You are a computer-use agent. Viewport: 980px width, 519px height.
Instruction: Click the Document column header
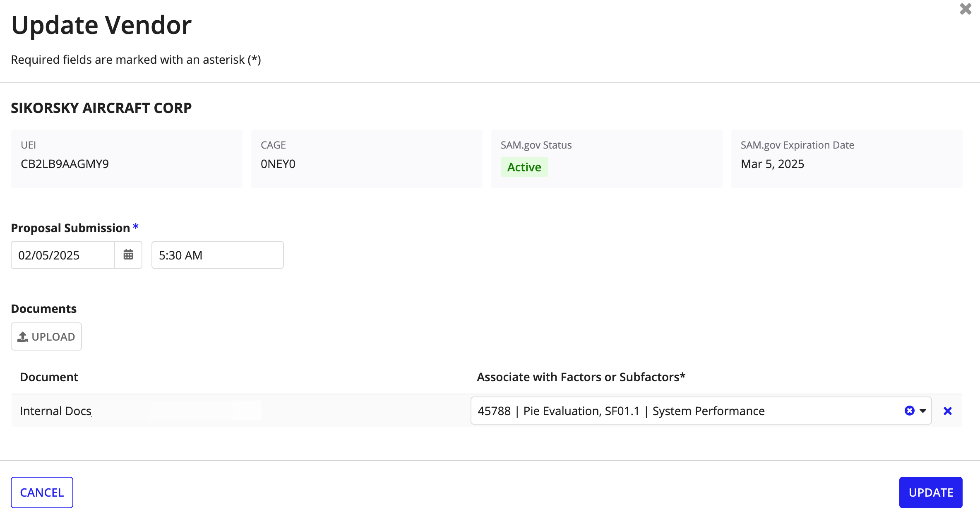49,377
